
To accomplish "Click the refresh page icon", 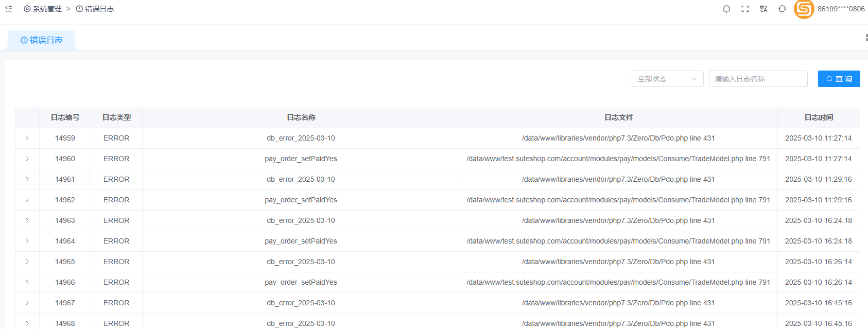I will (x=782, y=9).
